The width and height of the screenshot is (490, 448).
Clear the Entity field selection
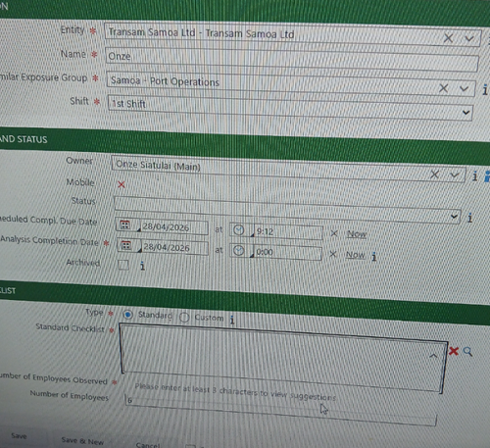[x=448, y=38]
